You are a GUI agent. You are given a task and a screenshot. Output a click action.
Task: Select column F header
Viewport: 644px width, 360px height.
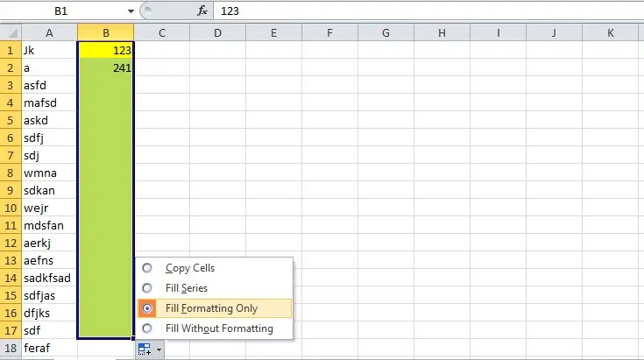tap(329, 32)
